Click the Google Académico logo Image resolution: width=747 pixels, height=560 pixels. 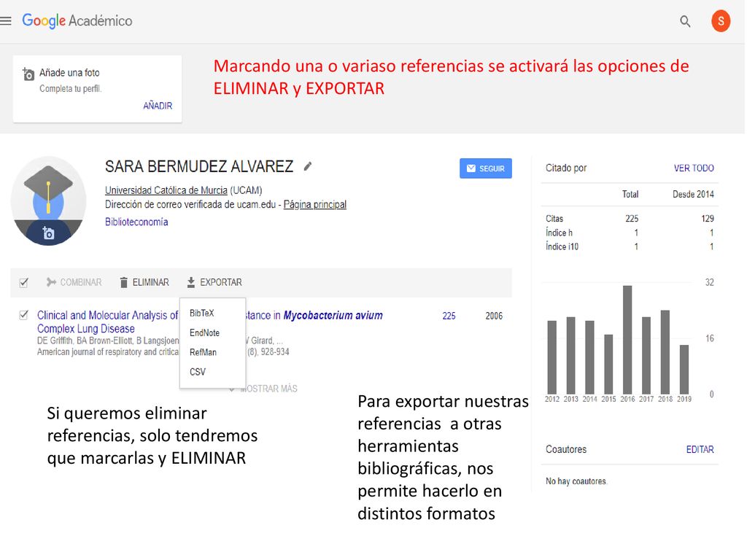click(x=77, y=21)
